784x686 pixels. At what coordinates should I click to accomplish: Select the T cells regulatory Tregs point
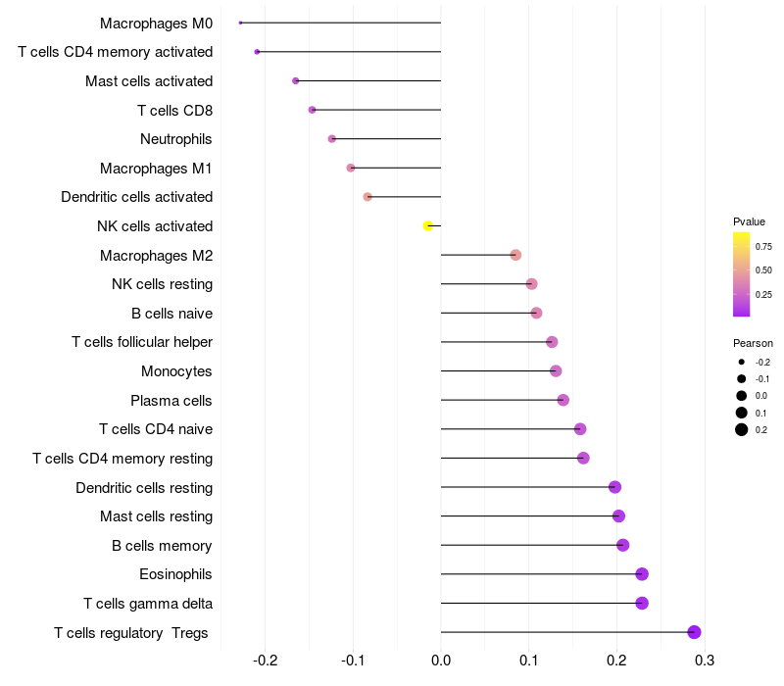[x=694, y=632]
